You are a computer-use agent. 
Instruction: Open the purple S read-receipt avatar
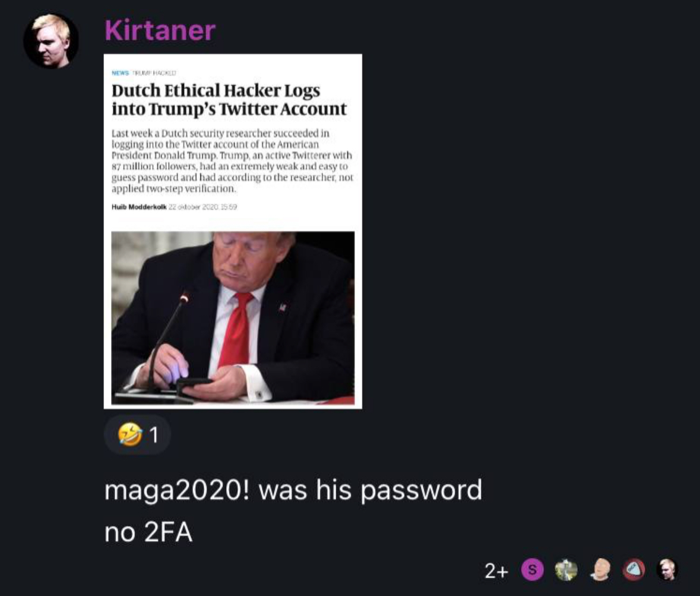(x=532, y=570)
